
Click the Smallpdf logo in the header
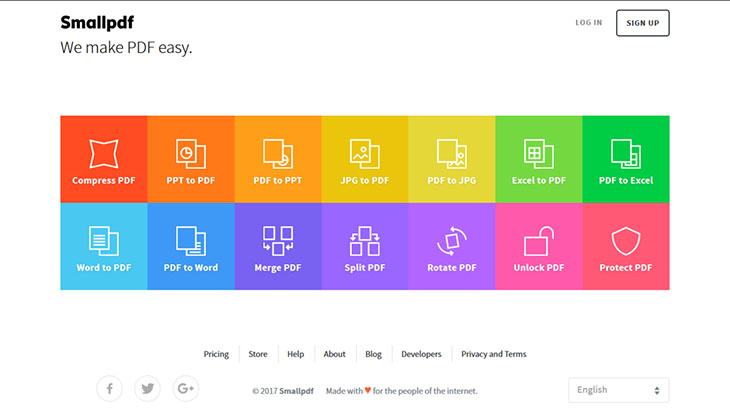point(97,22)
